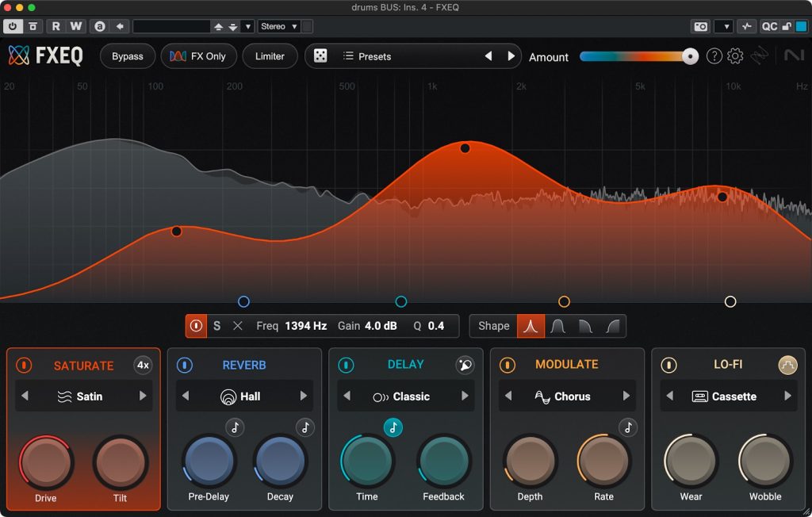This screenshot has width=812, height=517.
Task: Click the ping-pong icon in Delay module
Action: click(465, 365)
